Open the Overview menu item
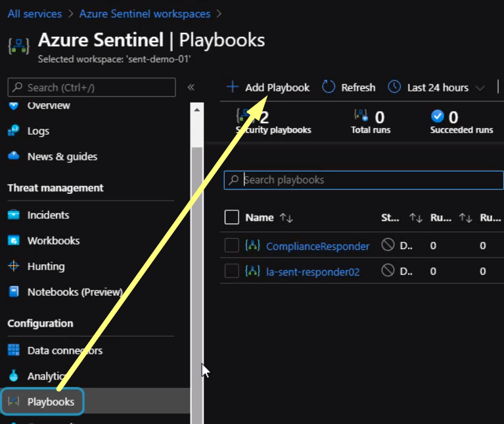Image resolution: width=504 pixels, height=424 pixels. pos(49,105)
